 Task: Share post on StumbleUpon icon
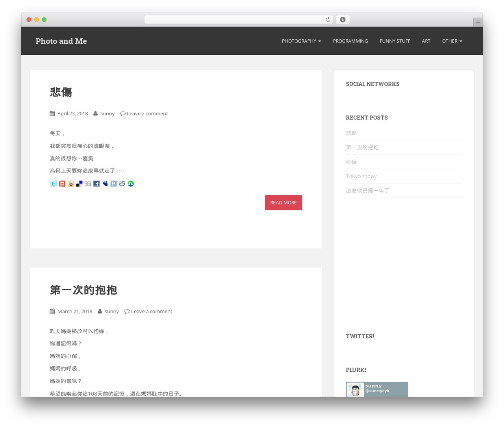[131, 184]
